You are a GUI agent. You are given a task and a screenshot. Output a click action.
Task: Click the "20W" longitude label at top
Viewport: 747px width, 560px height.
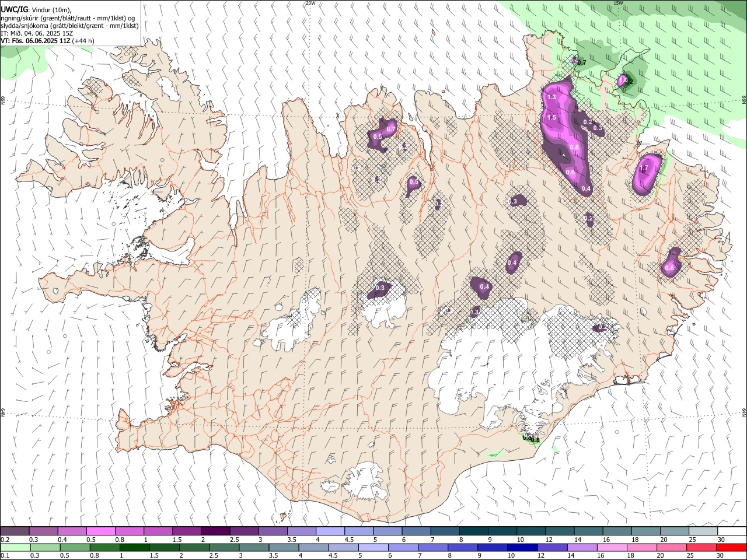pos(310,3)
